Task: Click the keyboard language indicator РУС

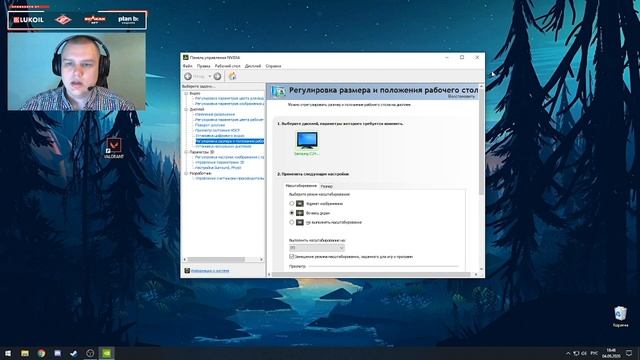Action: click(594, 353)
